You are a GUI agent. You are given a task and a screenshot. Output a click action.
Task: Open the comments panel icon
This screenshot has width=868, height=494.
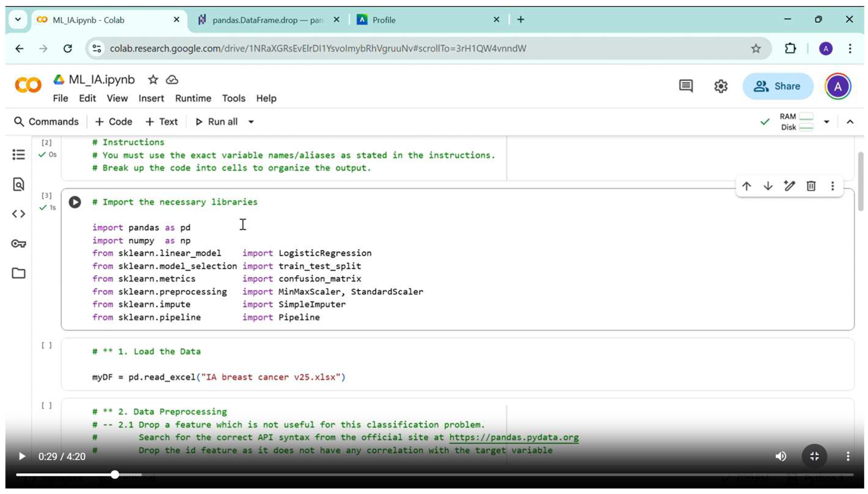[685, 86]
